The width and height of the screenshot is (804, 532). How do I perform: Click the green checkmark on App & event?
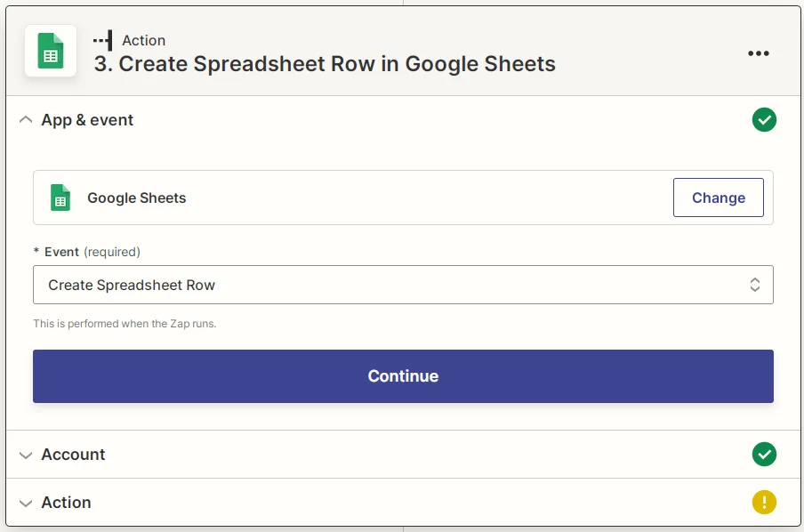point(764,119)
